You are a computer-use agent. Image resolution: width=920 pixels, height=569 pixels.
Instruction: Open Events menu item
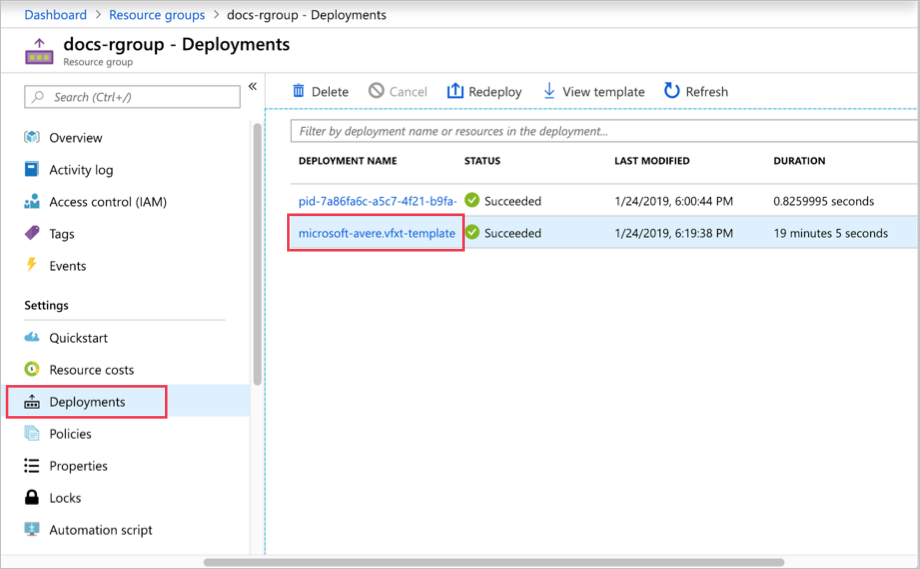pos(67,266)
